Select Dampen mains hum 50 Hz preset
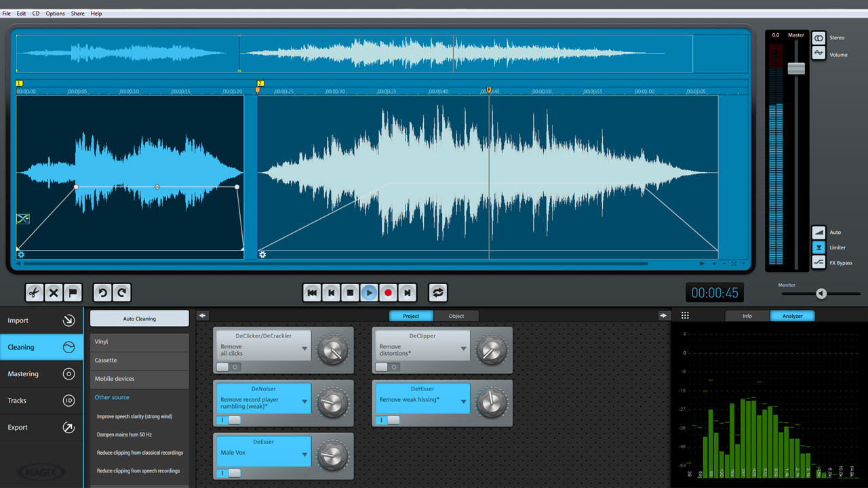Image resolution: width=868 pixels, height=488 pixels. (125, 434)
